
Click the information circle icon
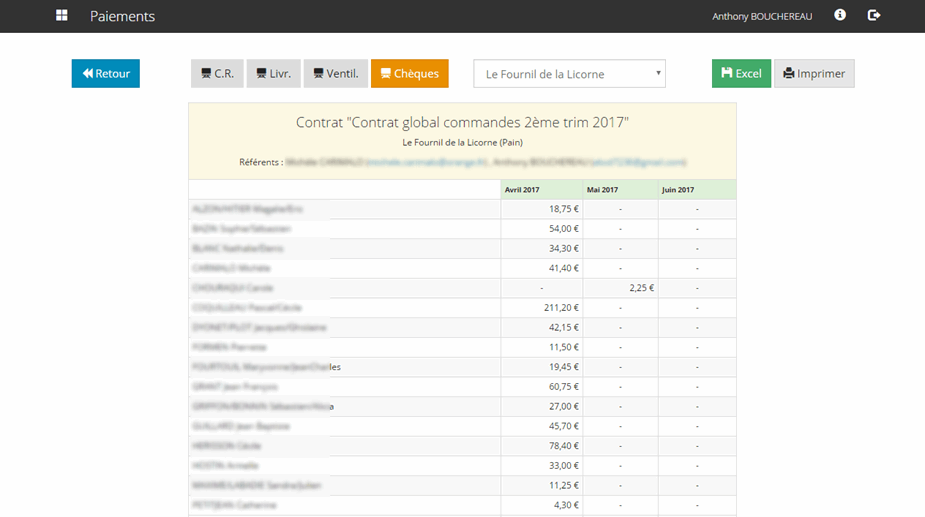tap(840, 16)
